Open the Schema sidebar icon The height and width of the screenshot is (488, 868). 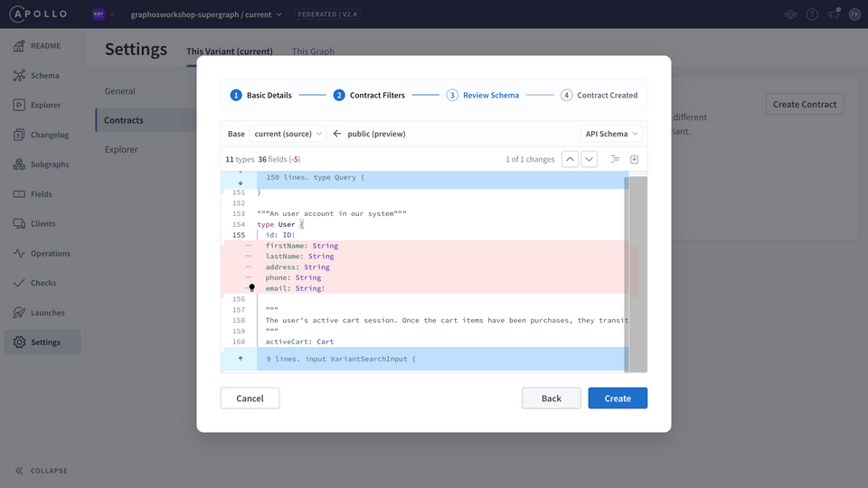[19, 75]
